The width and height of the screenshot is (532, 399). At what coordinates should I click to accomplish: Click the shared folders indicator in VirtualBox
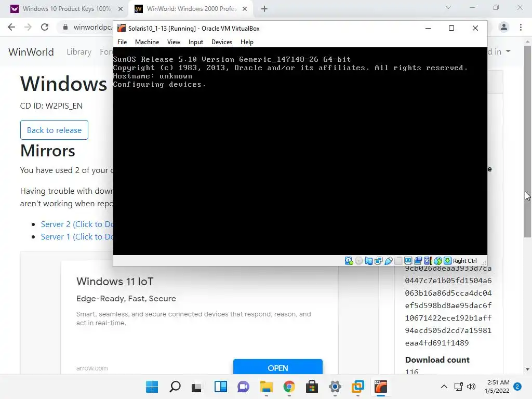[x=398, y=261]
